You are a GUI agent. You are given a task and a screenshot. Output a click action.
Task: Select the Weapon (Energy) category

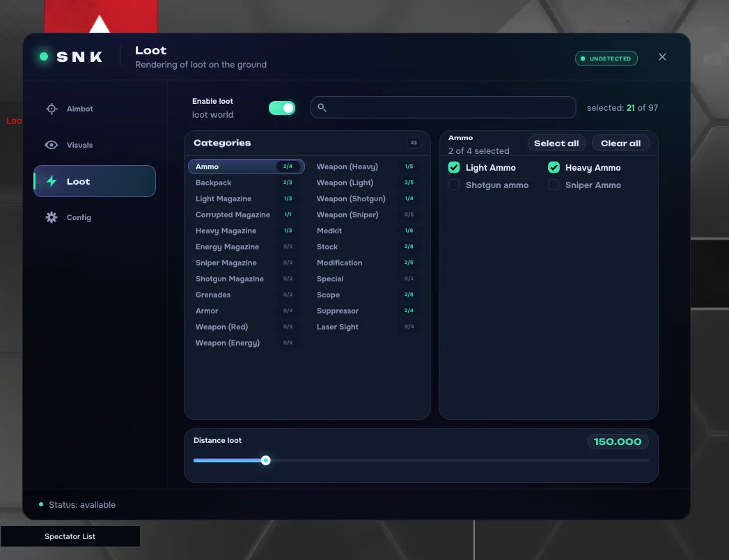pyautogui.click(x=246, y=343)
